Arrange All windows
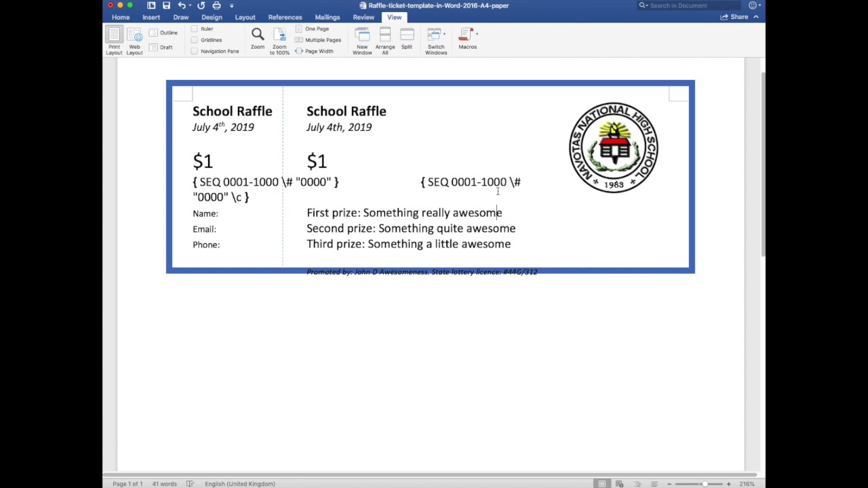868x488 pixels. point(385,41)
